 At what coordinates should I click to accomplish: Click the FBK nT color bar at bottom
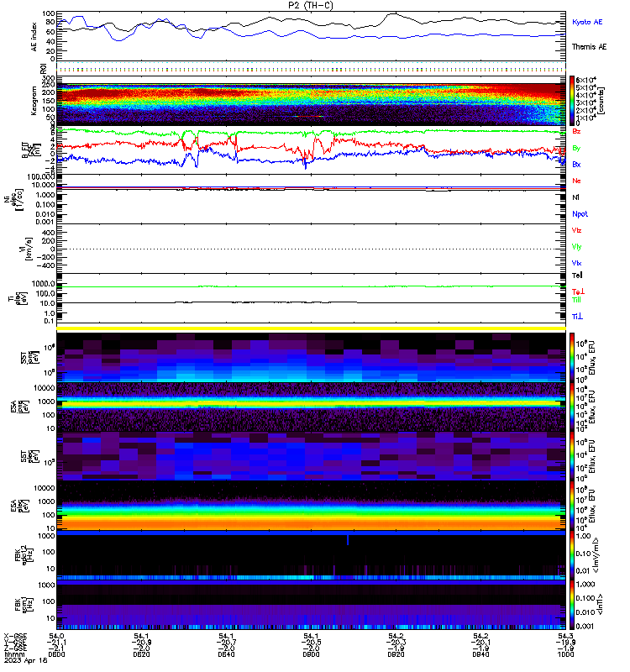pyautogui.click(x=572, y=605)
